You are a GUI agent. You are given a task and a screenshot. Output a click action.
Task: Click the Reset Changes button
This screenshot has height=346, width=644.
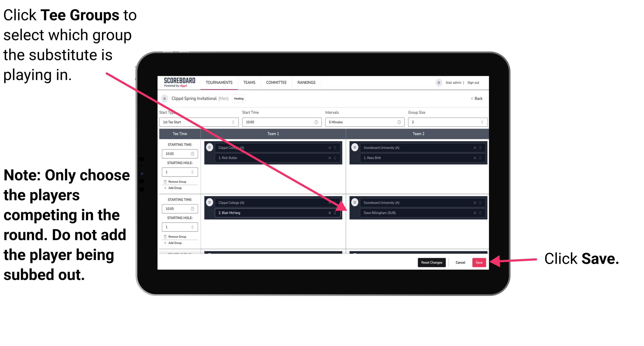click(x=431, y=263)
